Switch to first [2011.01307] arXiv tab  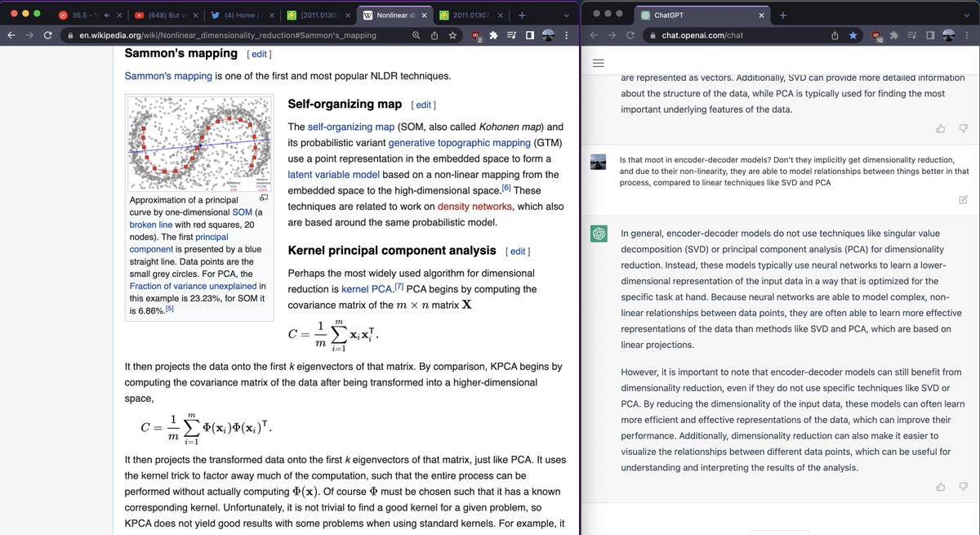pos(319,15)
